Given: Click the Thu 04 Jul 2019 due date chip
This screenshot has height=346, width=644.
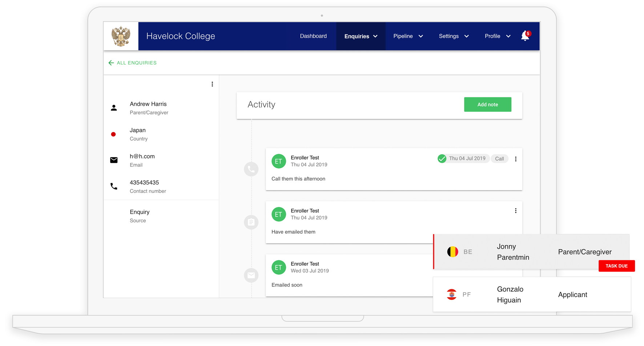Looking at the screenshot, I should coord(467,158).
